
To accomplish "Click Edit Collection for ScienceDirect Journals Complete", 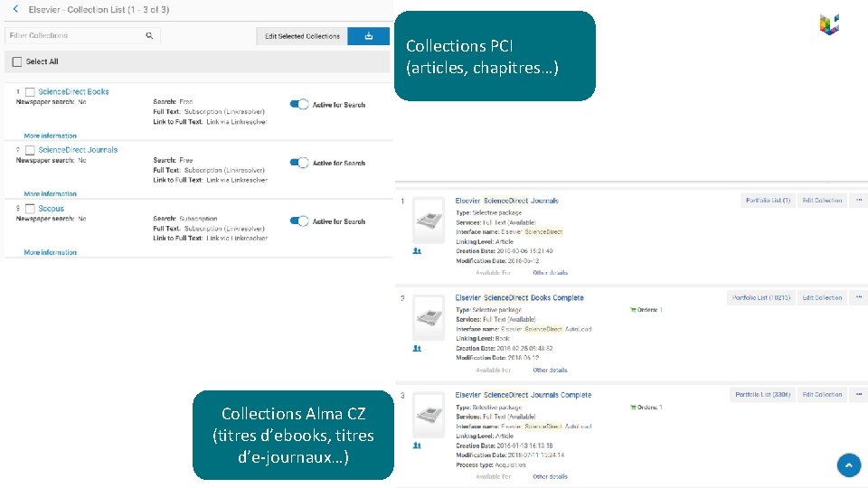I will click(822, 395).
